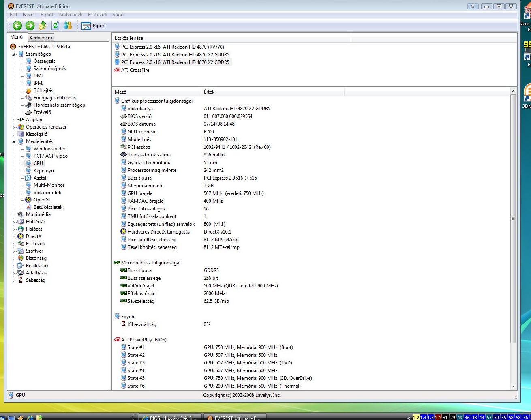Click the Kihasználtság hourglass icon
This screenshot has width=531, height=420.
pos(124,324)
